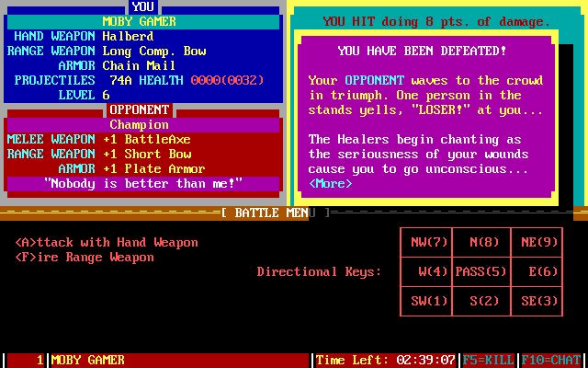Click the E(6) direction cell
The image size is (588, 368).
[x=537, y=271]
